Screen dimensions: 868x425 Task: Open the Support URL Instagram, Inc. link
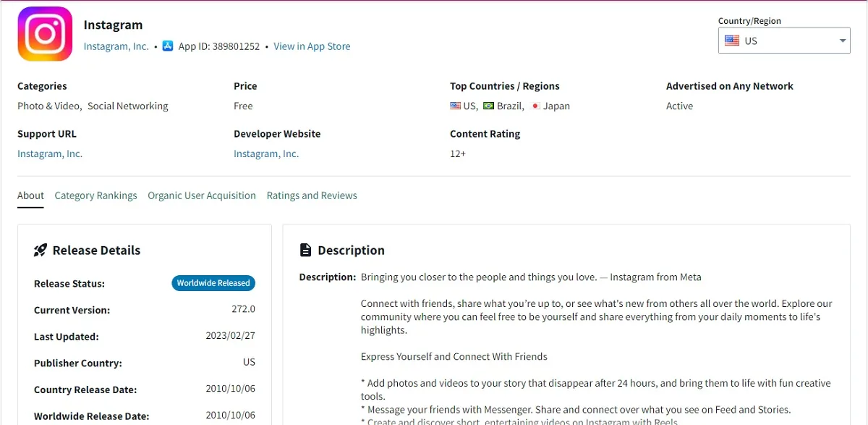(50, 153)
